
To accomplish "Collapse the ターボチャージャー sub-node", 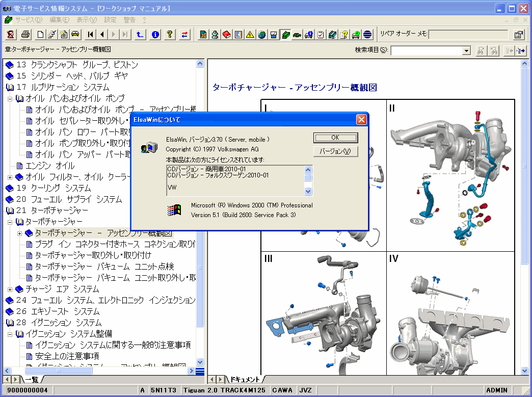I will pyautogui.click(x=10, y=222).
